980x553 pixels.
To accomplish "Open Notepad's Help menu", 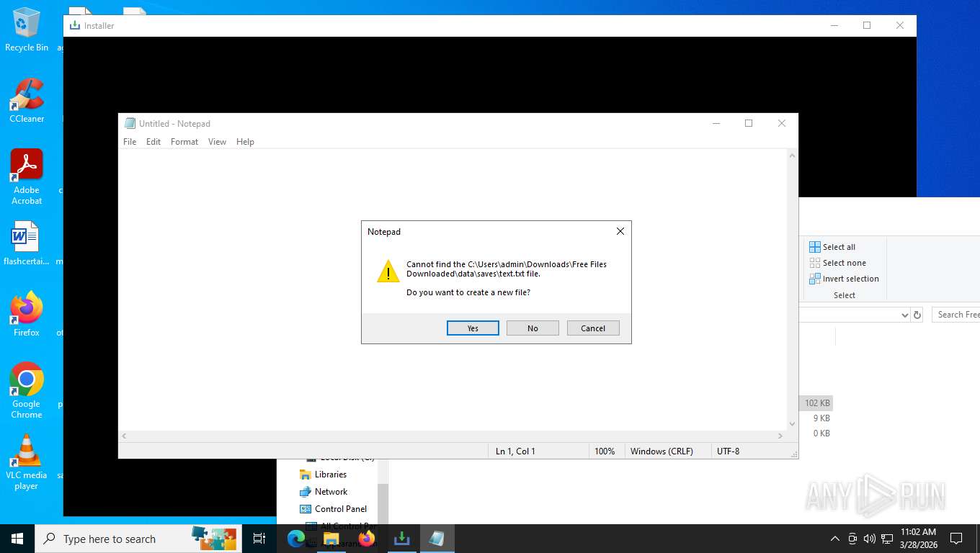I will (245, 142).
